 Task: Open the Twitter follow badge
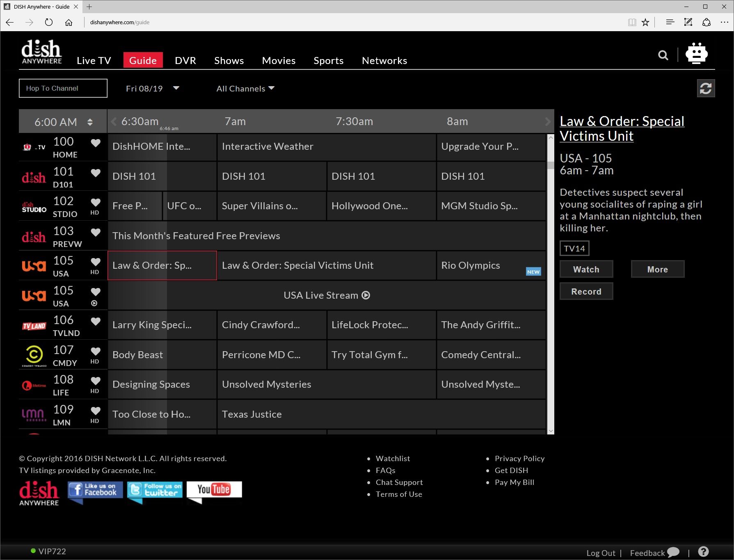155,490
